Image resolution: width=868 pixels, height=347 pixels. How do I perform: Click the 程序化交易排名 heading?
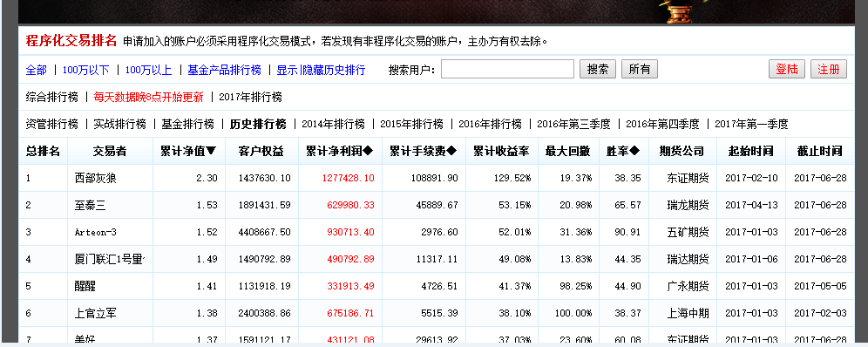click(71, 40)
